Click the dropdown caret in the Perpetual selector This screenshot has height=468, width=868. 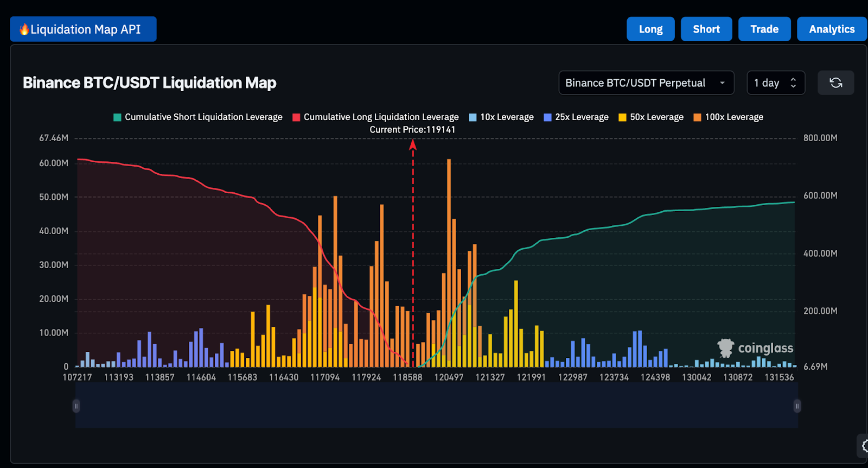coord(722,83)
